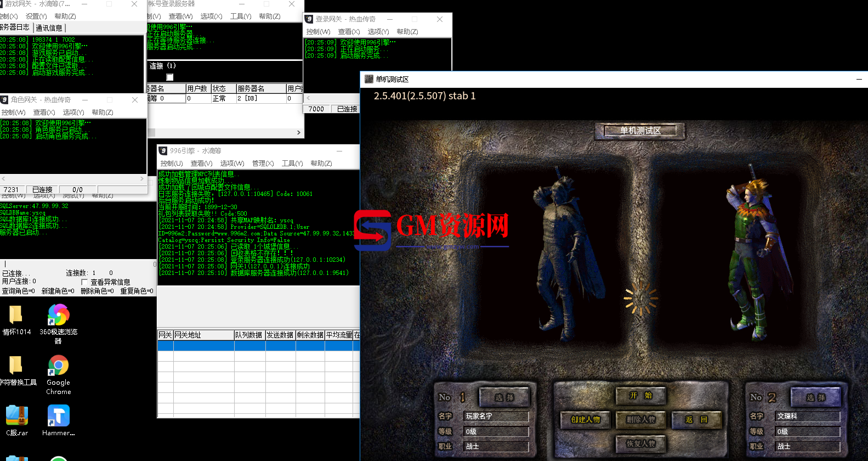Tick the checkbox under 连接 (1)
The width and height of the screenshot is (868, 461).
point(170,77)
